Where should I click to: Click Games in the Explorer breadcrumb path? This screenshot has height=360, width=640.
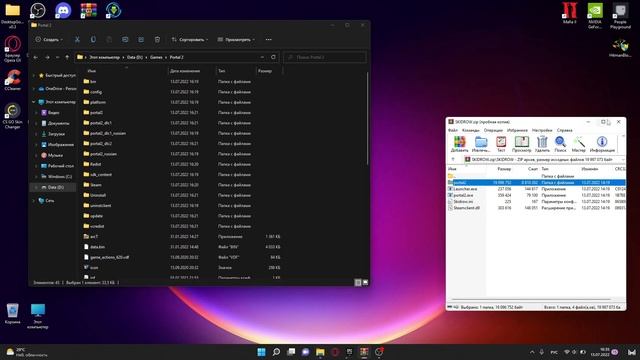(156, 57)
